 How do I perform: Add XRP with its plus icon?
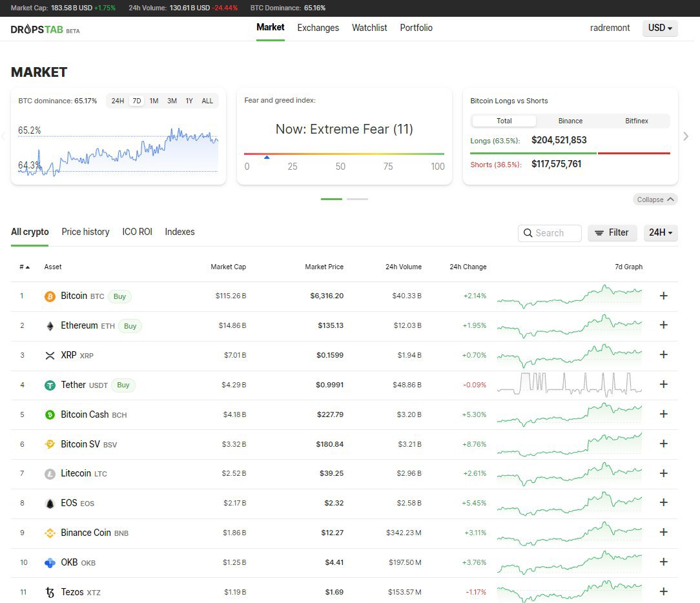click(x=664, y=354)
